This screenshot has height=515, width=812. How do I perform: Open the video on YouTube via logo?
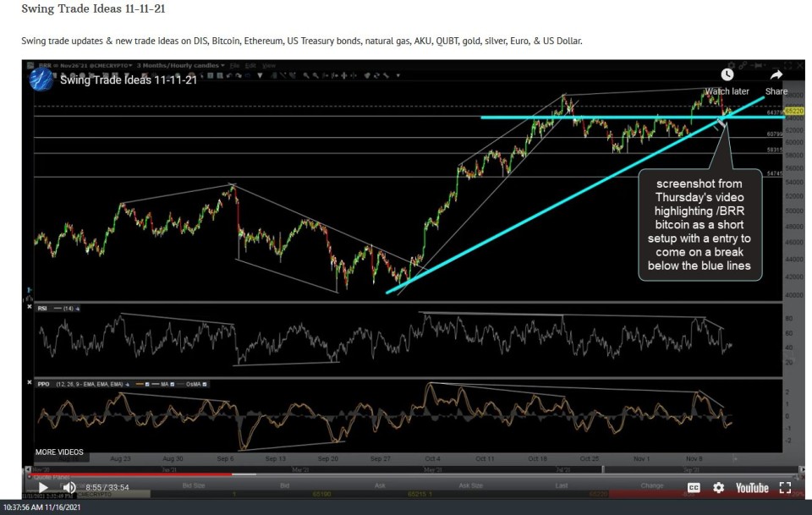point(751,488)
